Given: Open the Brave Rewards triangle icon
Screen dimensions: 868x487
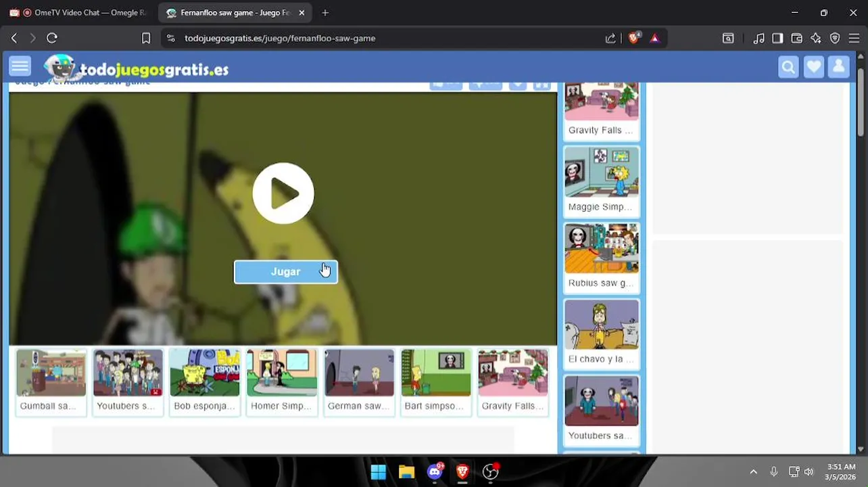Looking at the screenshot, I should [654, 39].
